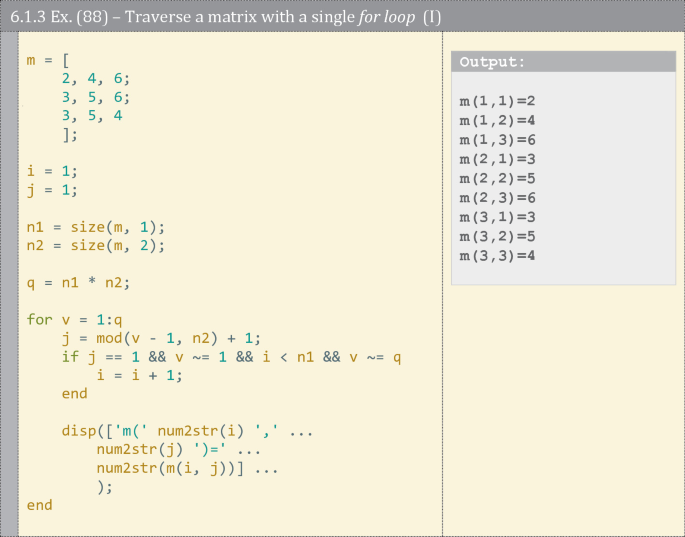Click the 'i = i + 1;' statement
This screenshot has height=537, width=685.
click(x=141, y=375)
